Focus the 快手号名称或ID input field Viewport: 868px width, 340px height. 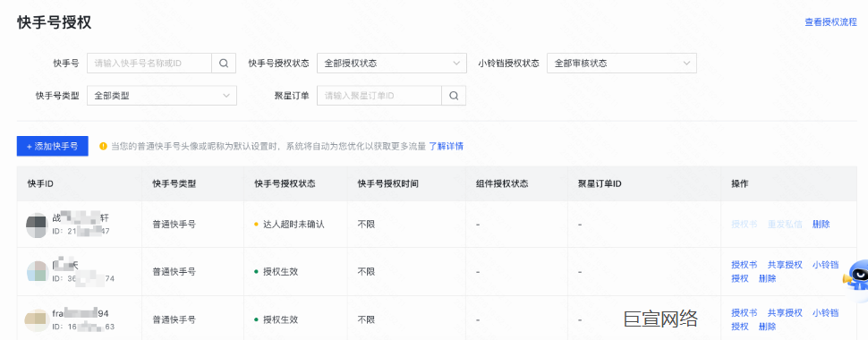tap(149, 64)
